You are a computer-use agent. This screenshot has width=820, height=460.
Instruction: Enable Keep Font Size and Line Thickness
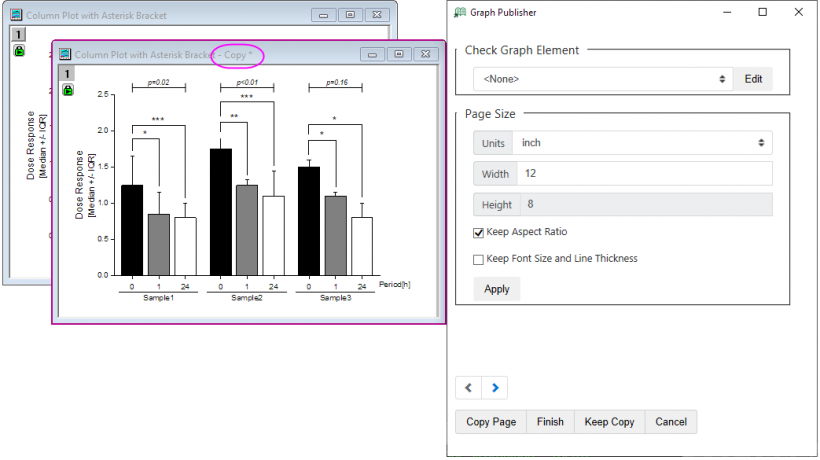coord(478,259)
